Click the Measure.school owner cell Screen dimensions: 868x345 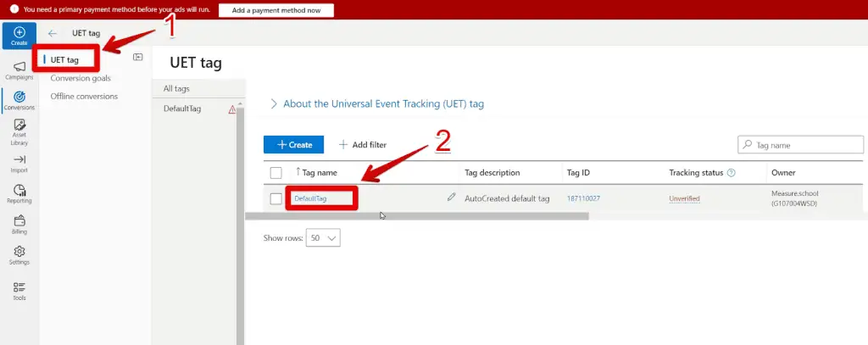tap(794, 198)
